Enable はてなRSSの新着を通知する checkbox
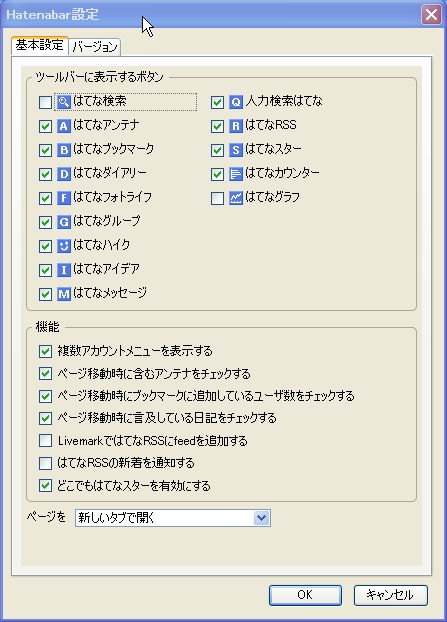The image size is (447, 622). 45,463
